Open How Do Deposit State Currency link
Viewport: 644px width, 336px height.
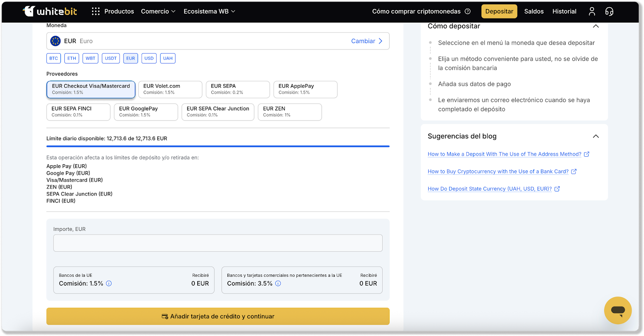(489, 189)
